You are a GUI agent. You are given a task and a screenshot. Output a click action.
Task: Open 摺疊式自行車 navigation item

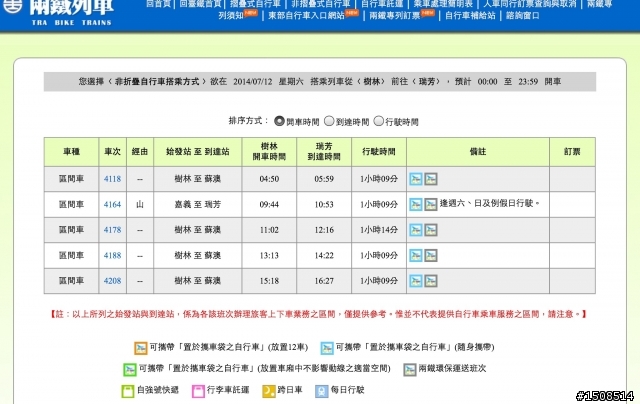click(x=256, y=4)
